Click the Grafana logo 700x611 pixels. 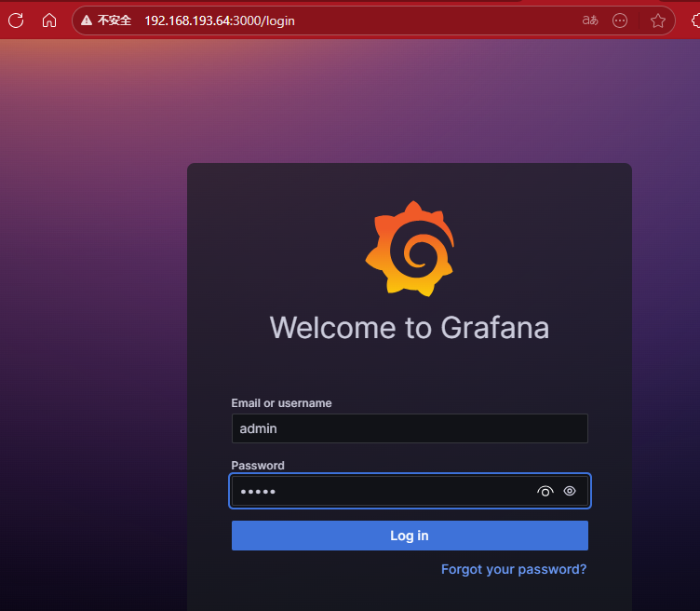410,249
